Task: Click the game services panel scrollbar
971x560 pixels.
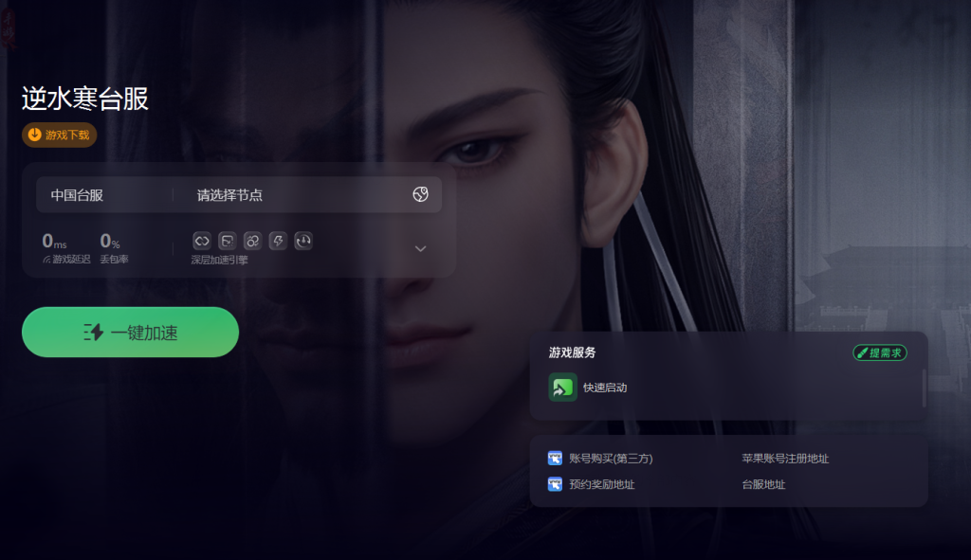Action: [924, 388]
